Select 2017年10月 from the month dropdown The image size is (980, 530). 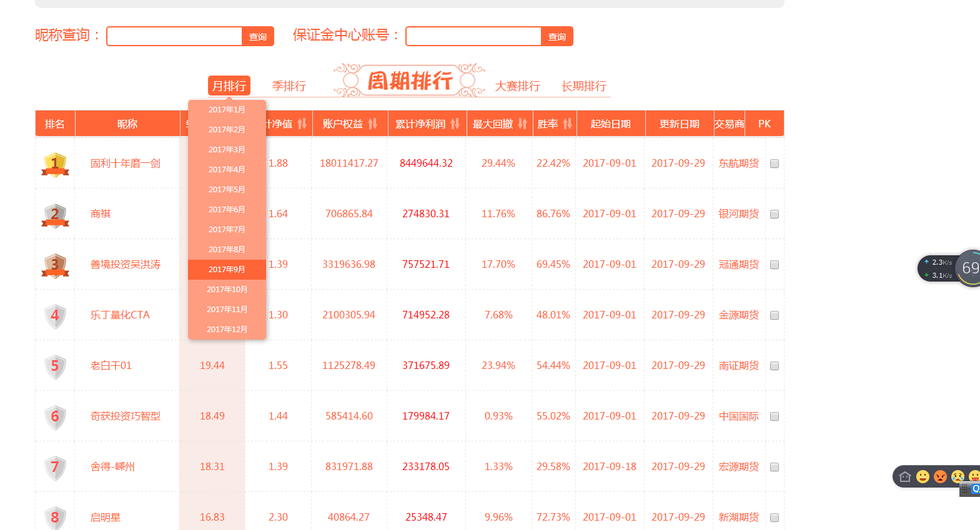pyautogui.click(x=227, y=290)
